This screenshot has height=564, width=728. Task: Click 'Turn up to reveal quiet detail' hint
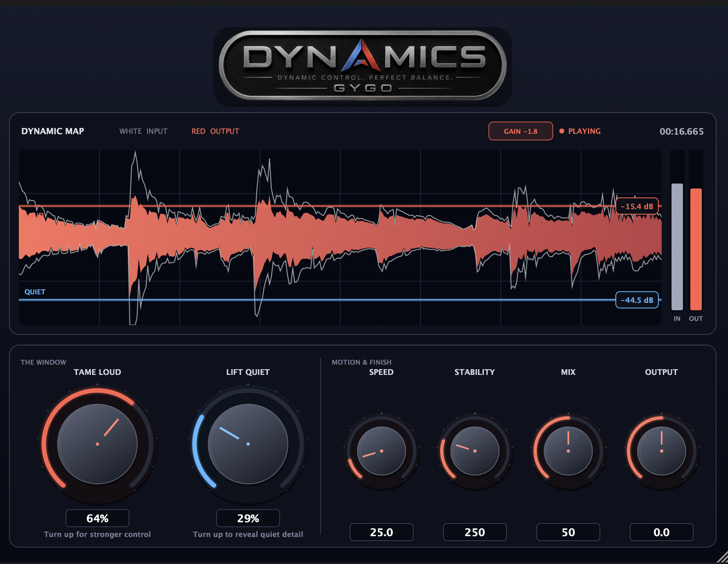click(248, 534)
